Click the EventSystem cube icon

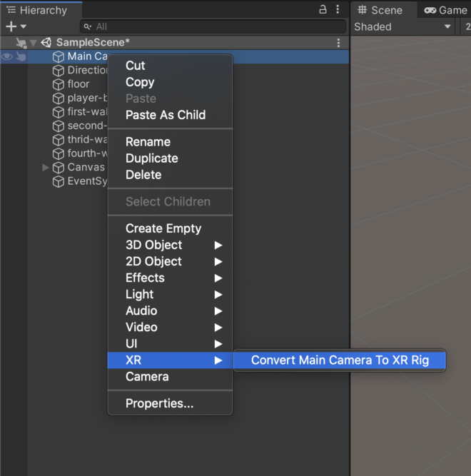click(59, 181)
